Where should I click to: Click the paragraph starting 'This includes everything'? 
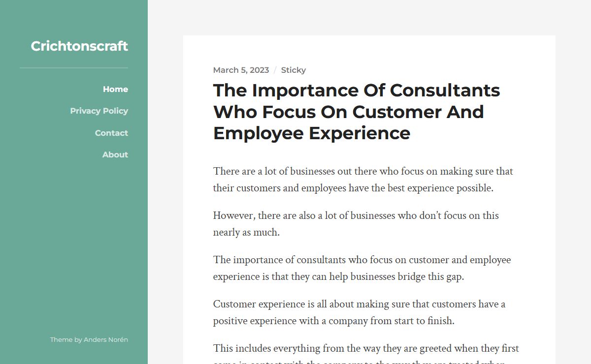pyautogui.click(x=366, y=353)
